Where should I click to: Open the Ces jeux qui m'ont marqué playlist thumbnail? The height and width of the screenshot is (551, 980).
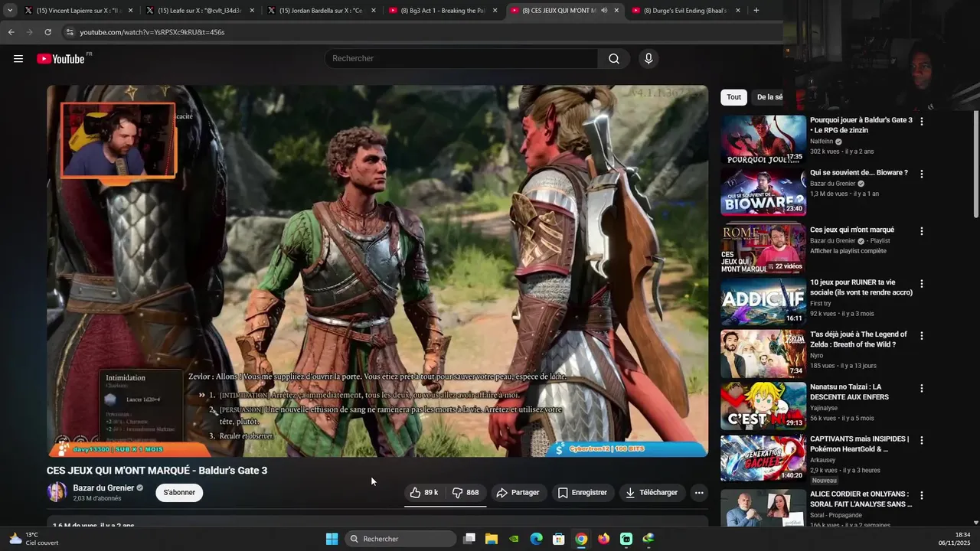763,249
